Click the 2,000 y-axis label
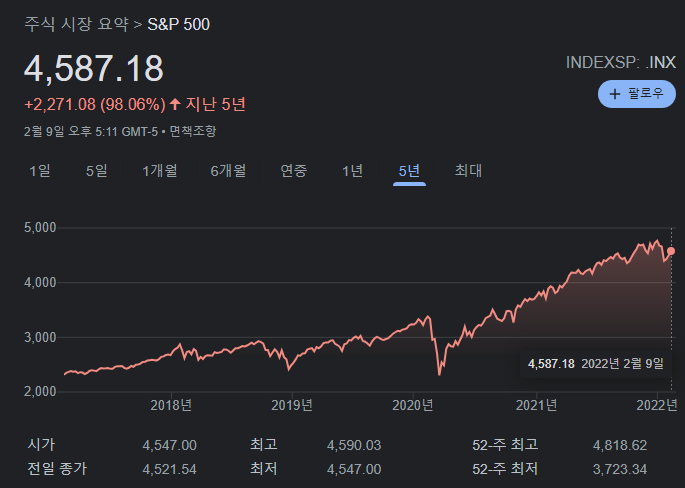Screen dimensions: 685x488 (x=40, y=391)
